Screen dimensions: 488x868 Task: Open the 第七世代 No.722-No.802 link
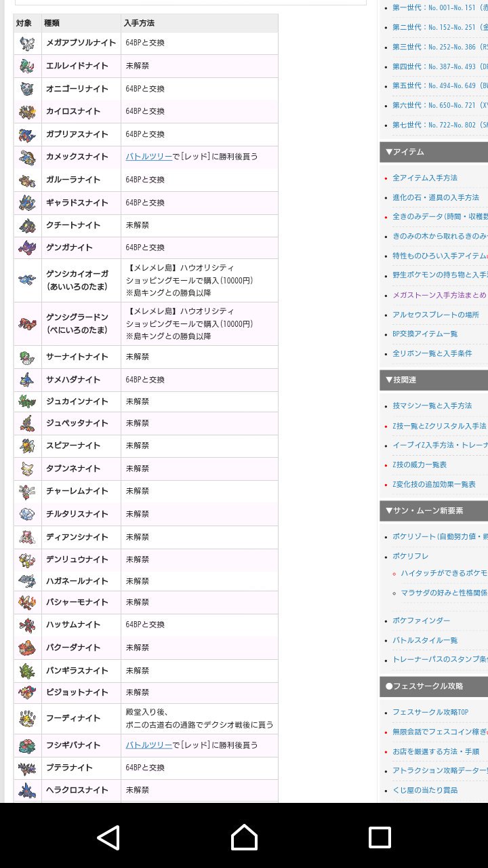(x=440, y=125)
